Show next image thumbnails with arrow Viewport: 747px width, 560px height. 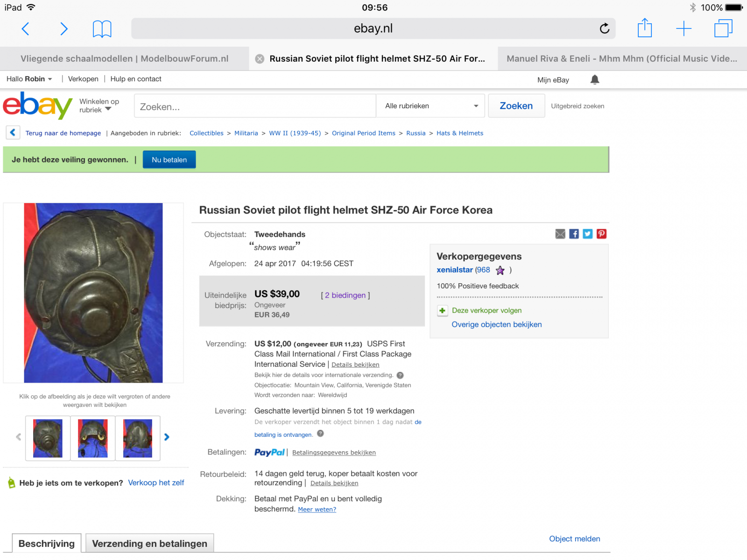pyautogui.click(x=167, y=437)
